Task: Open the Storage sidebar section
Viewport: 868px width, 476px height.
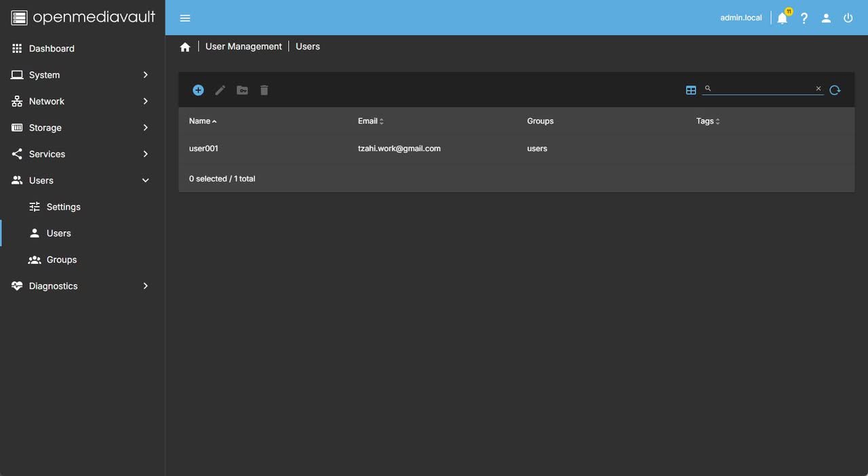Action: tap(82, 128)
